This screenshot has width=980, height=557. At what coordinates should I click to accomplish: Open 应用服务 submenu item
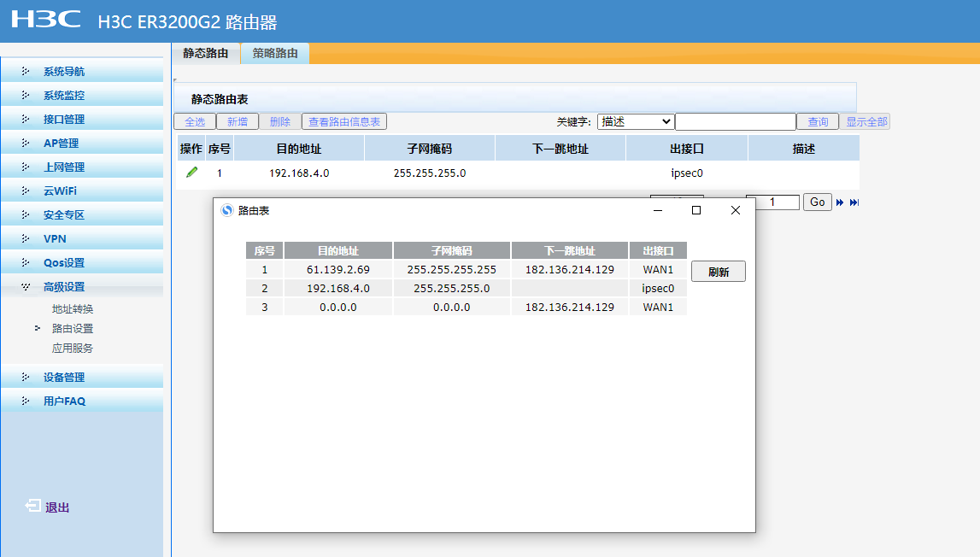[73, 349]
